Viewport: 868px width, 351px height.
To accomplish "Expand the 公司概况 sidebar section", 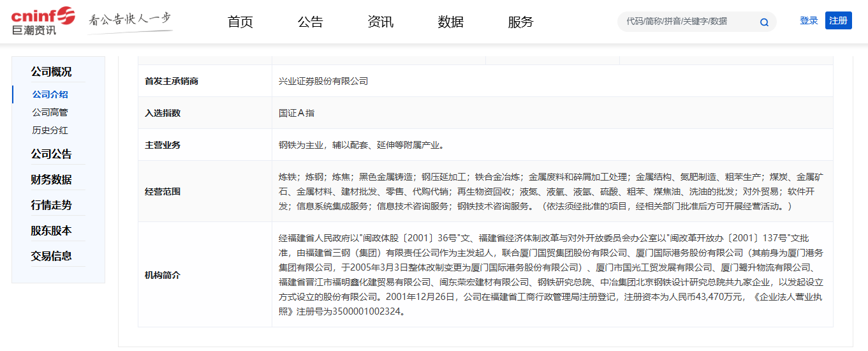I will [52, 71].
